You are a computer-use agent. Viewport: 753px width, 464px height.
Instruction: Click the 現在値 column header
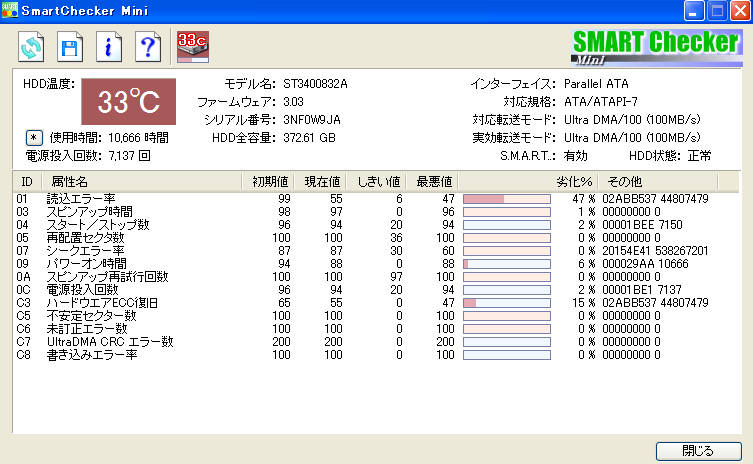tap(324, 181)
